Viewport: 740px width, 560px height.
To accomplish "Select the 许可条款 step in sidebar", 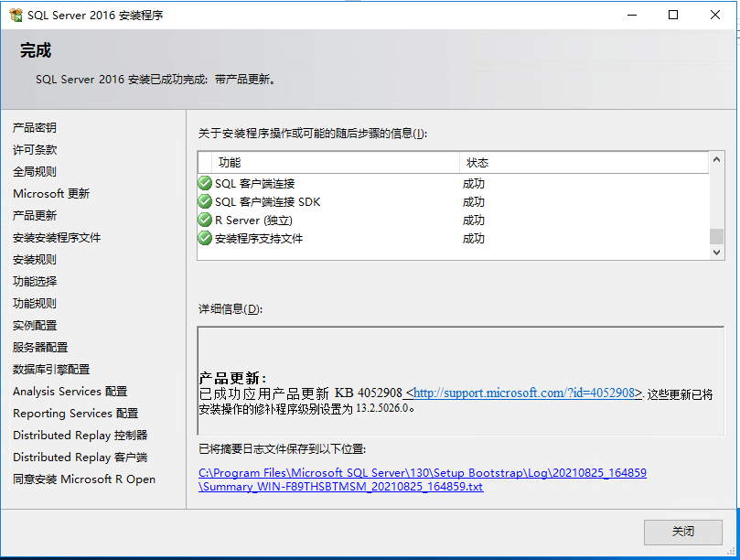I will pyautogui.click(x=35, y=150).
